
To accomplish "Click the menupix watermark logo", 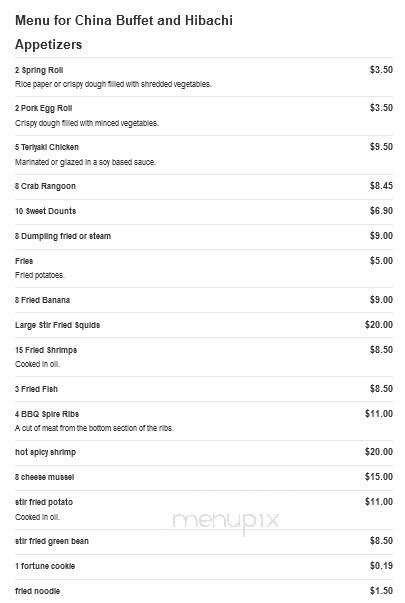I will point(226,521).
